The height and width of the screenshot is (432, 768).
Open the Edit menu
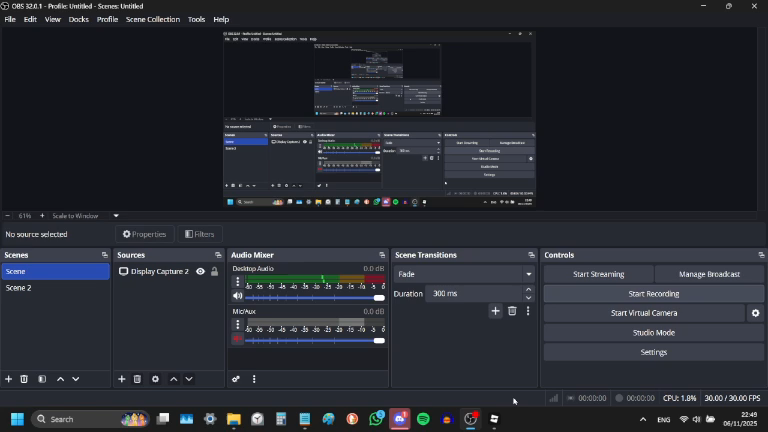(30, 20)
